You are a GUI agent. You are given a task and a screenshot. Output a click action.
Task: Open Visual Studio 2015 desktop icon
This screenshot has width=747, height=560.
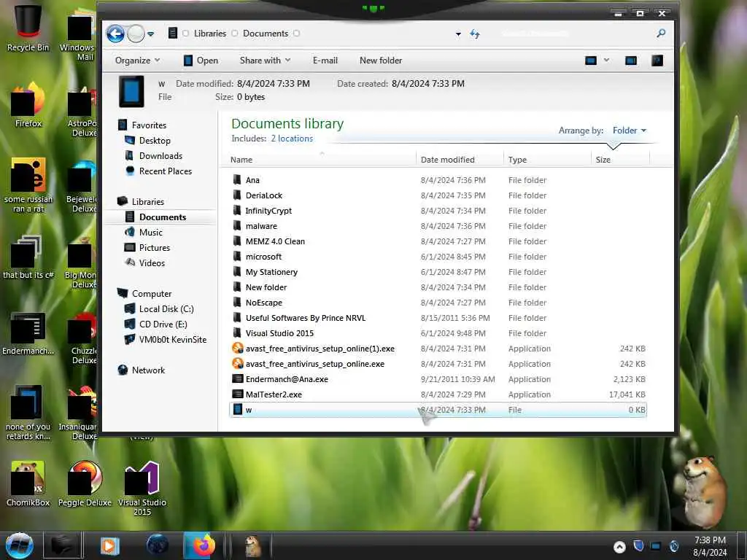click(x=142, y=489)
